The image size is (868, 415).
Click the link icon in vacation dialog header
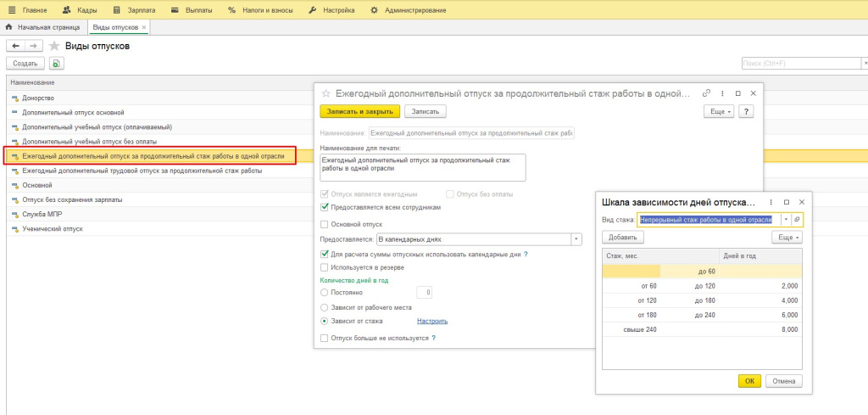(x=706, y=93)
